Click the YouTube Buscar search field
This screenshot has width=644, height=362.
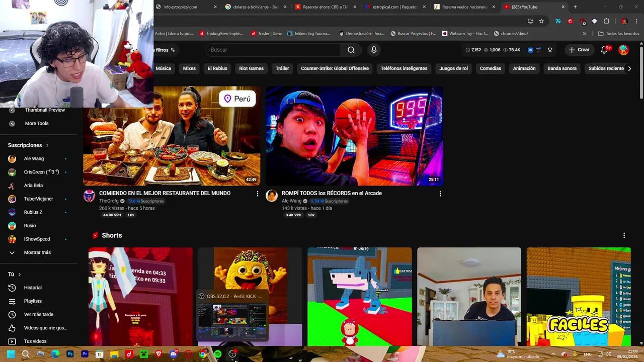pyautogui.click(x=273, y=50)
